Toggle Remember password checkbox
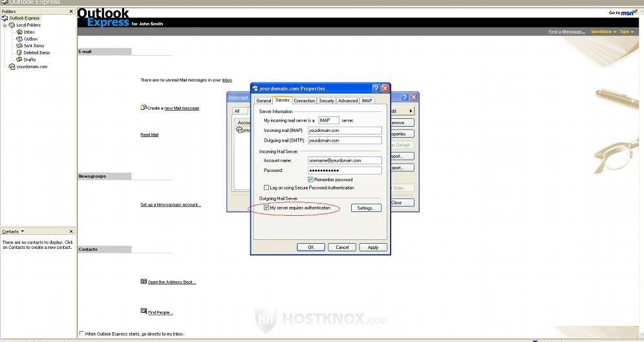 [x=310, y=180]
